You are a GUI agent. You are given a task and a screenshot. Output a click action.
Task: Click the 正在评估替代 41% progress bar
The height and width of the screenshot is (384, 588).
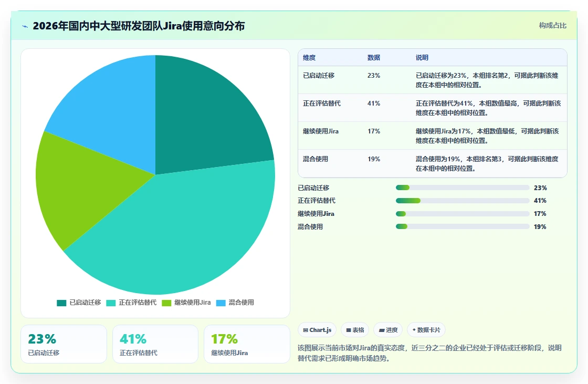click(x=463, y=201)
